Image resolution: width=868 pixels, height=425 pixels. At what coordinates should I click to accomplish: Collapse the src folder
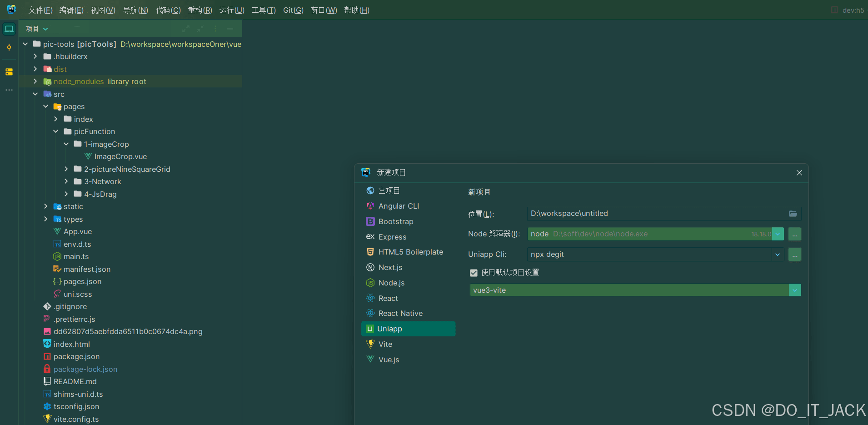(x=35, y=94)
